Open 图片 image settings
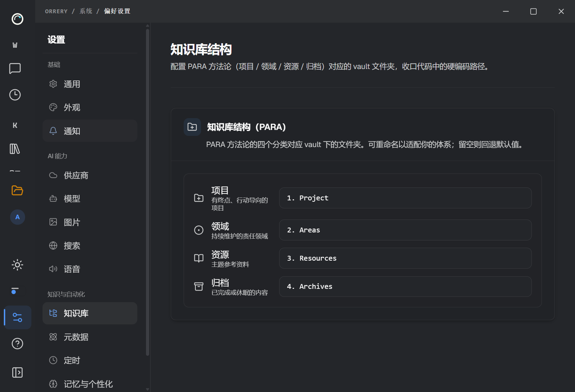This screenshot has width=575, height=392. 90,222
